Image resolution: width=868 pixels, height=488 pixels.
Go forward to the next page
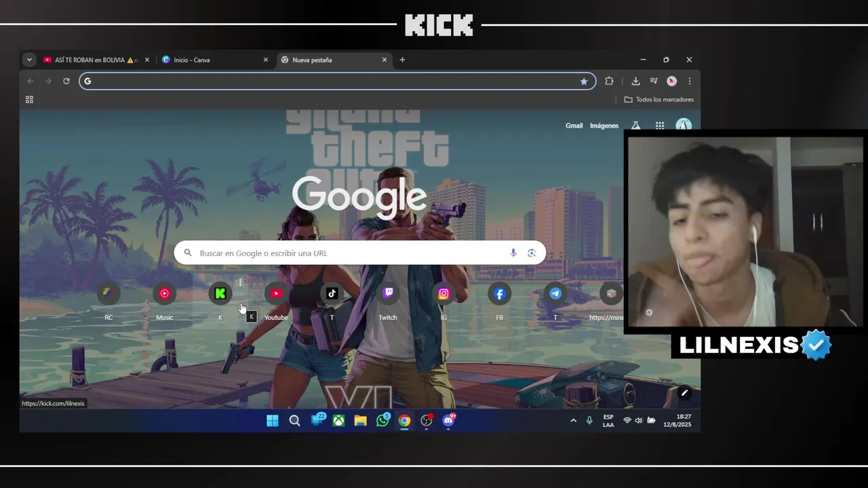tap(48, 81)
